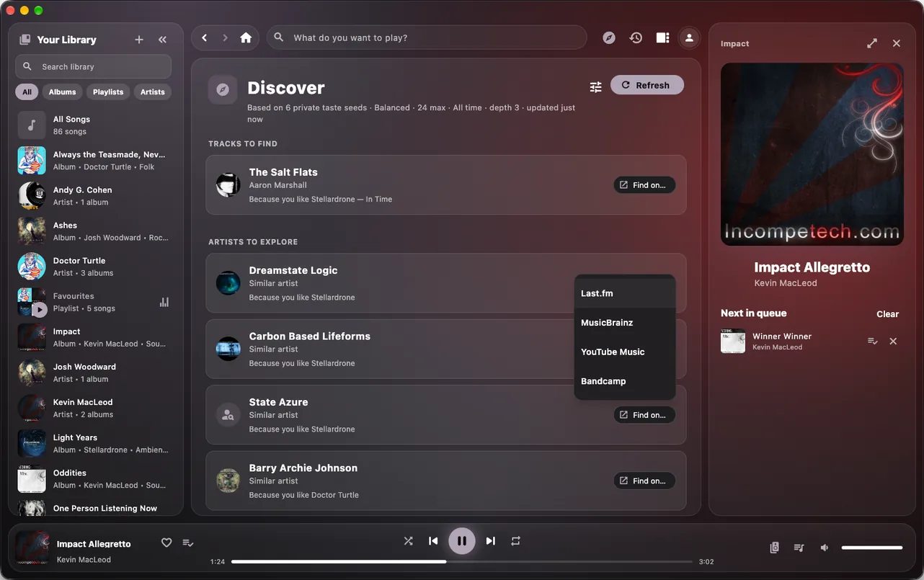Open Doctor Turtle artist entry
924x580 pixels.
point(95,267)
